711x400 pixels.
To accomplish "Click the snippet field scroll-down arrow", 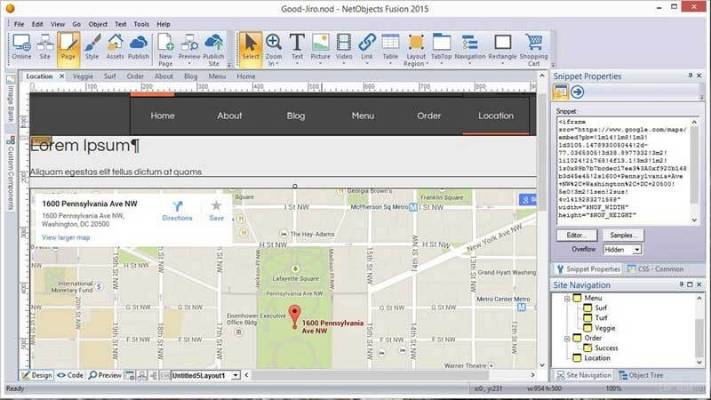I will (x=695, y=220).
